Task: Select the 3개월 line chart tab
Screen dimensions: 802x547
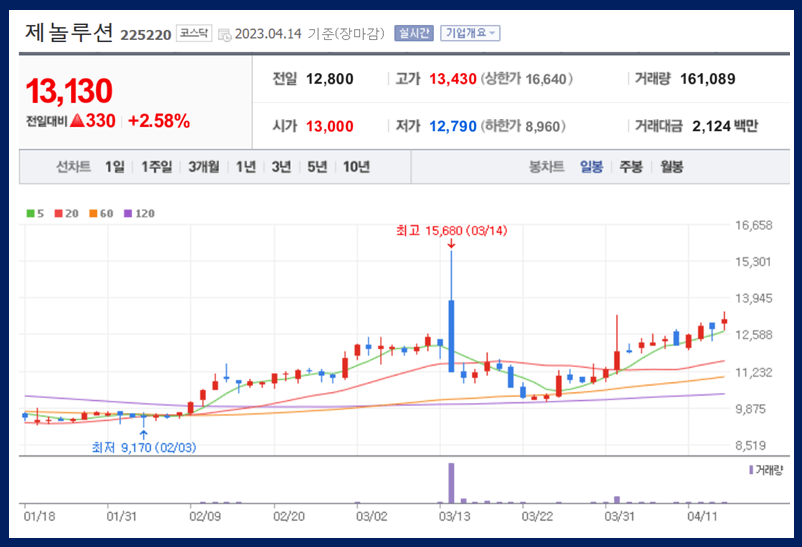Action: [204, 167]
